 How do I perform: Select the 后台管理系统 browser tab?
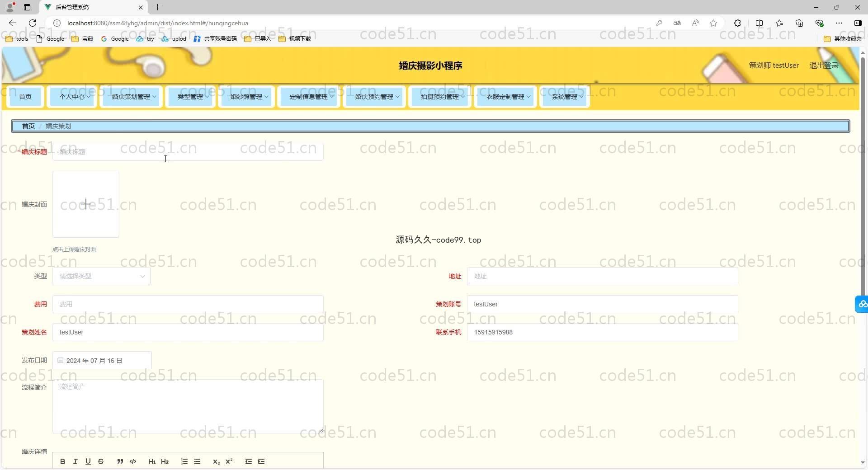point(94,7)
